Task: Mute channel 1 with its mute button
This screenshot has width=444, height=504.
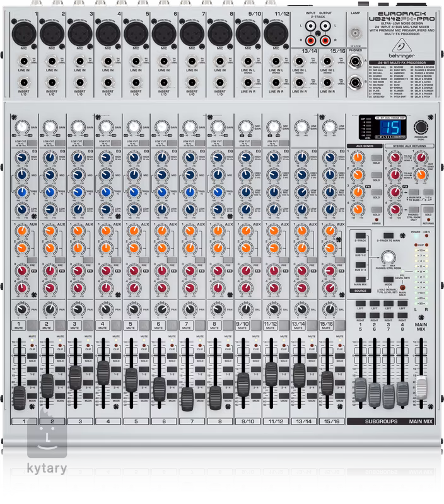Action: pyautogui.click(x=19, y=326)
